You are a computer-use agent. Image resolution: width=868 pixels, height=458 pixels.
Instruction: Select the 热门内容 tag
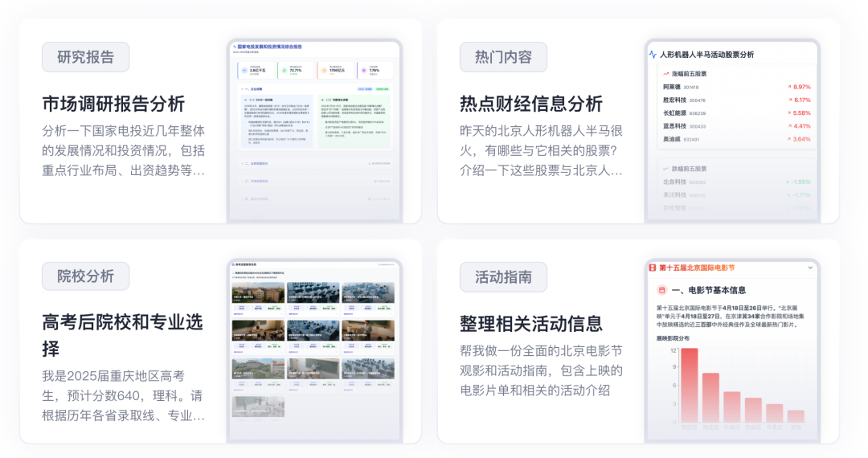(x=503, y=57)
